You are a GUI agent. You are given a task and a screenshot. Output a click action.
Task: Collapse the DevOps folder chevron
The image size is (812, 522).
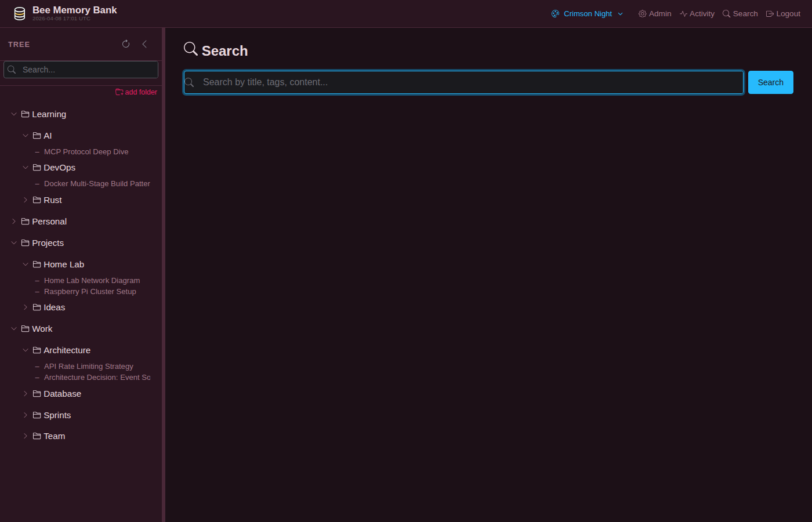point(26,168)
